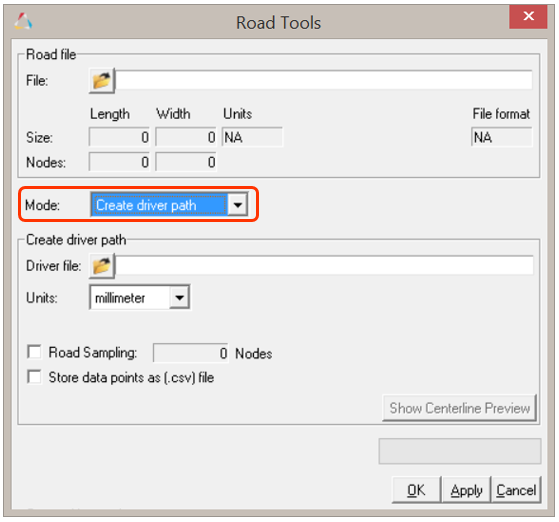
Task: Open the Driver file browse folder icon
Action: click(102, 266)
